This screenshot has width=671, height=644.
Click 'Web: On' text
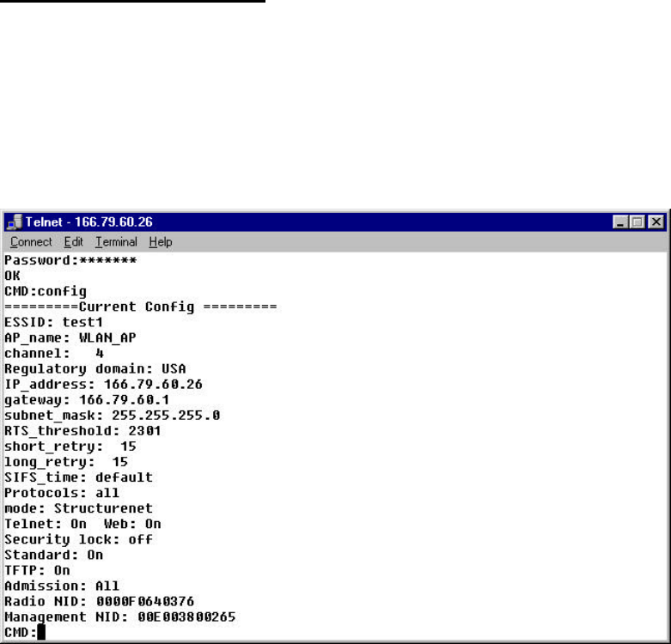(x=132, y=525)
